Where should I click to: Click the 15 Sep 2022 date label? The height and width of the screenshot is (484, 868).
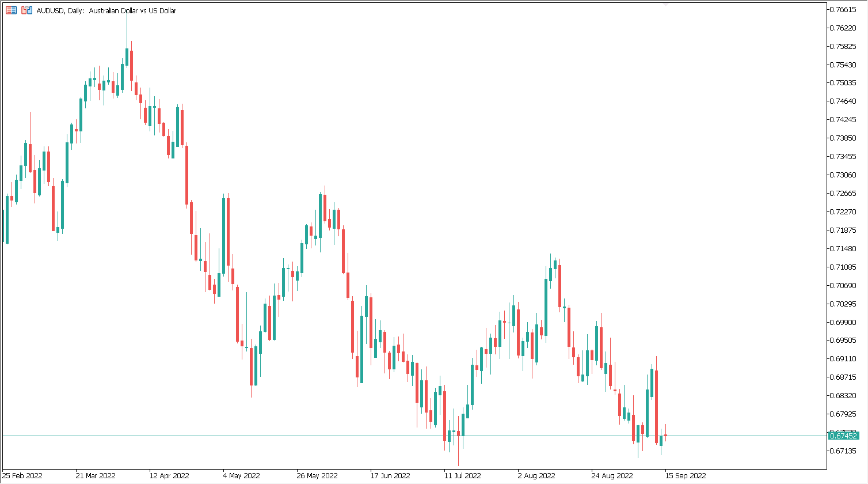tap(686, 476)
